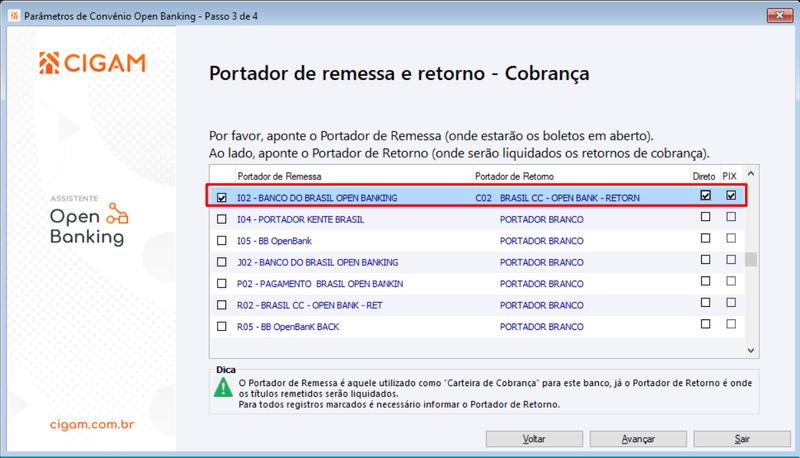Click the window title bar app icon
Image resolution: width=800 pixels, height=458 pixels.
click(x=14, y=16)
